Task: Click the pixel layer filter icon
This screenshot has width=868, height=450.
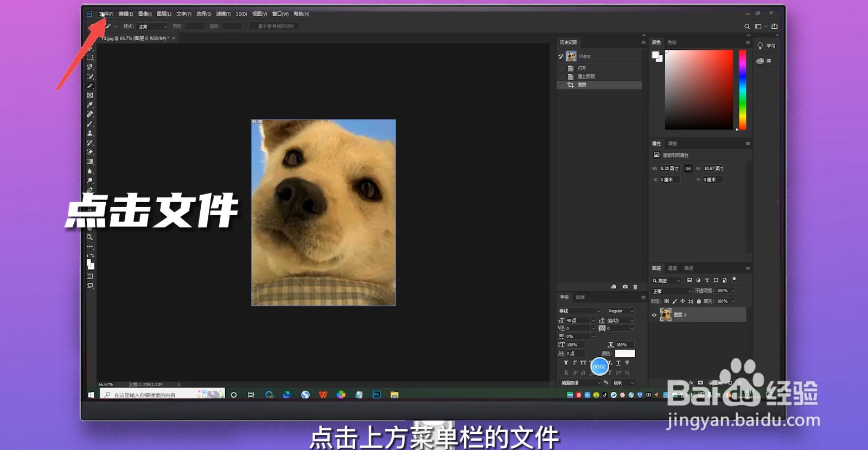Action: pyautogui.click(x=689, y=280)
